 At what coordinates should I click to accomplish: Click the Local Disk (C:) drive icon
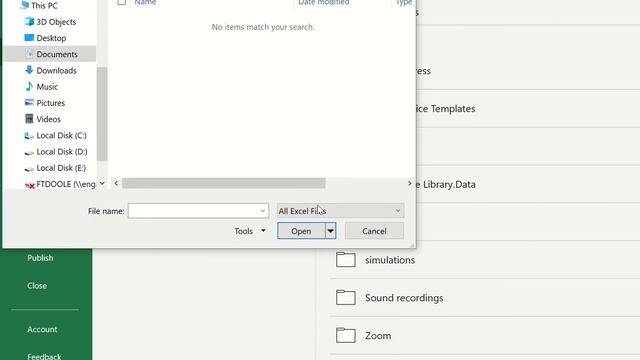click(x=29, y=136)
